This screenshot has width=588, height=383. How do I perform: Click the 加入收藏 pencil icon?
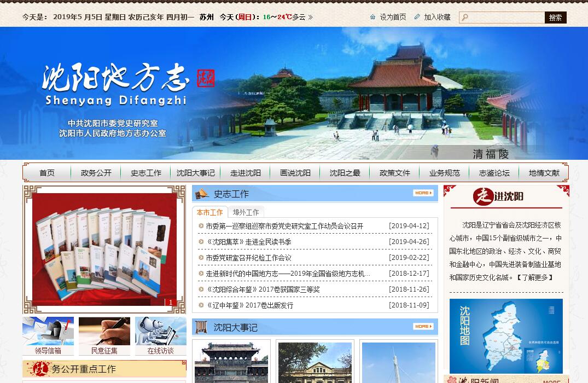pos(417,17)
